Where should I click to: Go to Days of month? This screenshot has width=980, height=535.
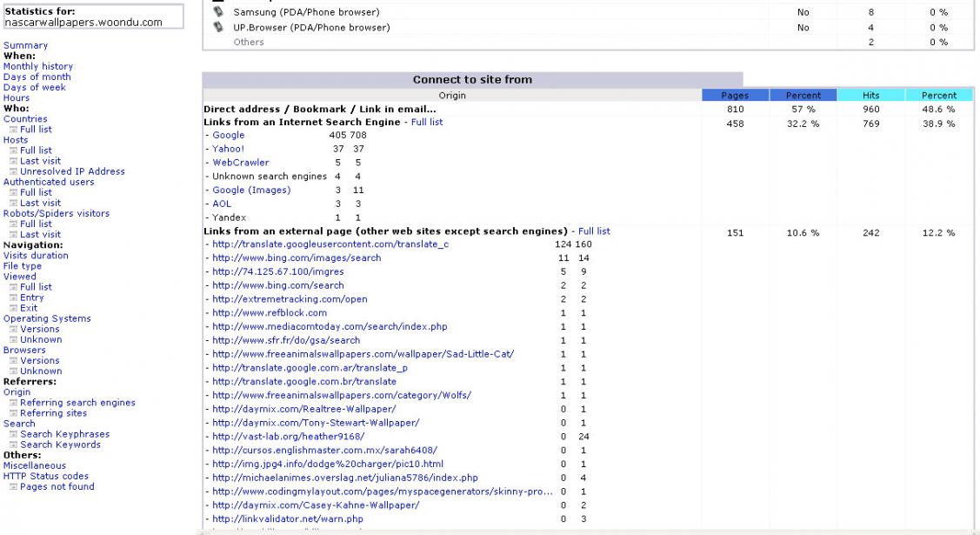(x=37, y=77)
